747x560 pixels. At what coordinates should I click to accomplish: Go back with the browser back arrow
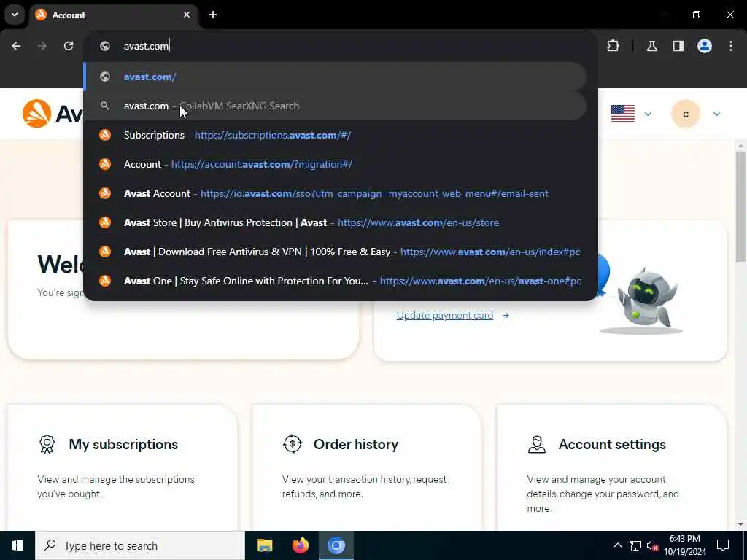coord(16,46)
